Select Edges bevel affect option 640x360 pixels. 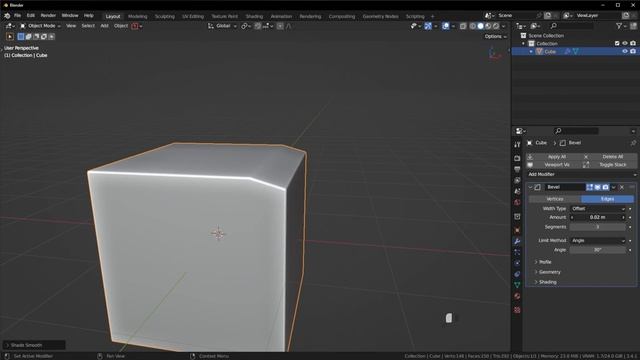pyautogui.click(x=607, y=199)
